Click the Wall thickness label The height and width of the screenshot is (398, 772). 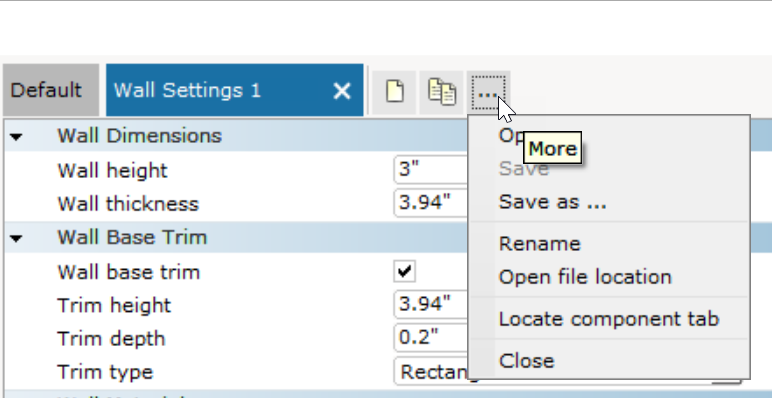[x=128, y=204]
